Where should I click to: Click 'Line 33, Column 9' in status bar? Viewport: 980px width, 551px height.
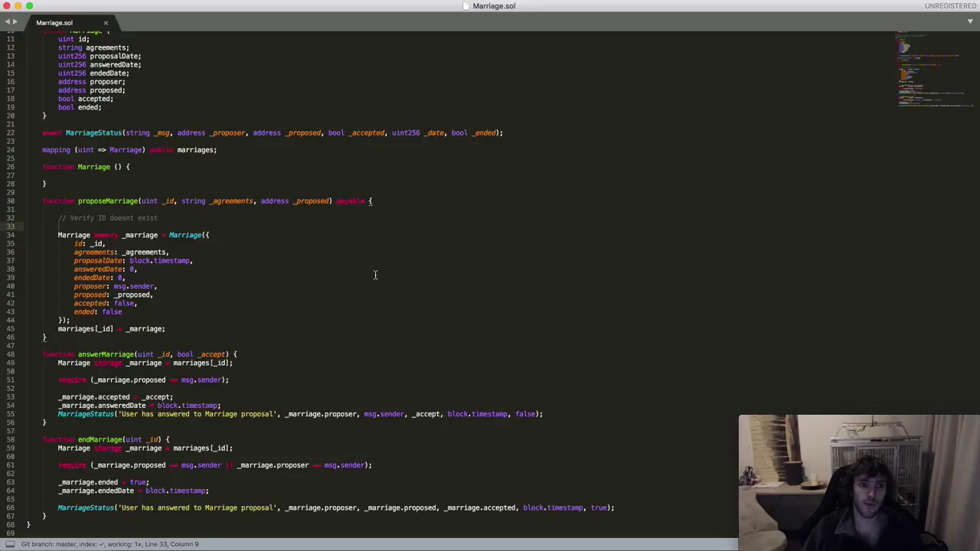click(172, 544)
